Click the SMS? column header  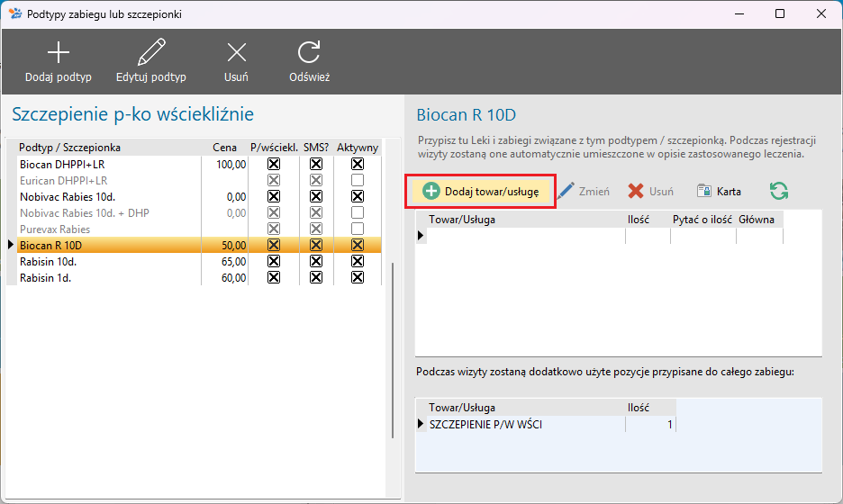click(316, 148)
